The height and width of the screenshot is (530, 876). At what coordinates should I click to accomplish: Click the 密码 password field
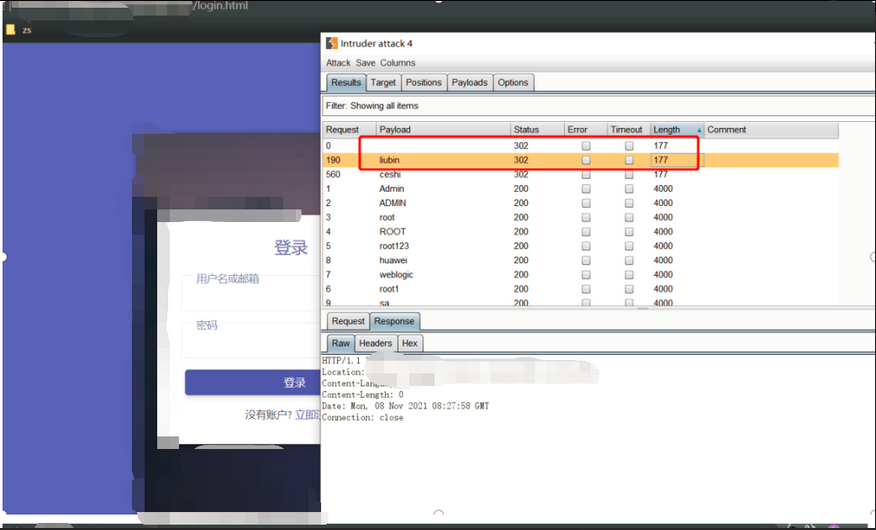coord(251,340)
